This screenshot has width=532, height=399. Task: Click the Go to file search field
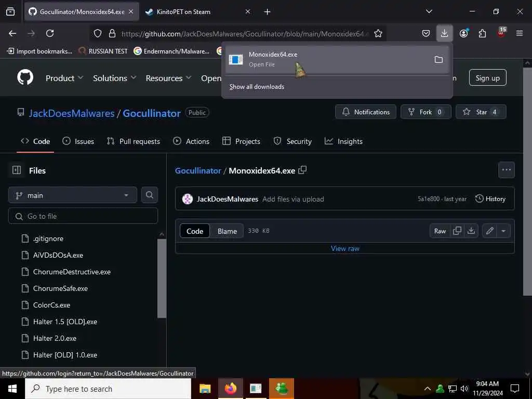(83, 216)
